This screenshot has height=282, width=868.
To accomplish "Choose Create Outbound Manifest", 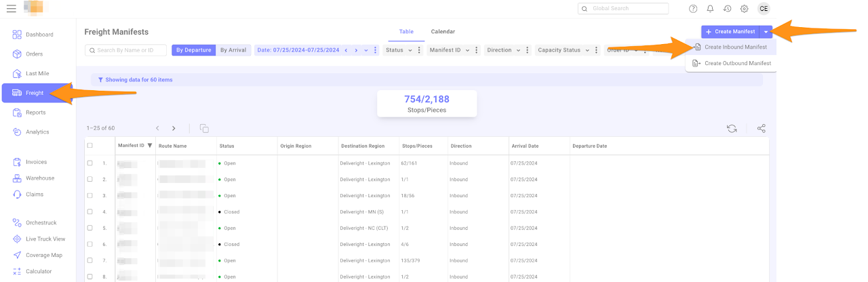I will pyautogui.click(x=731, y=63).
